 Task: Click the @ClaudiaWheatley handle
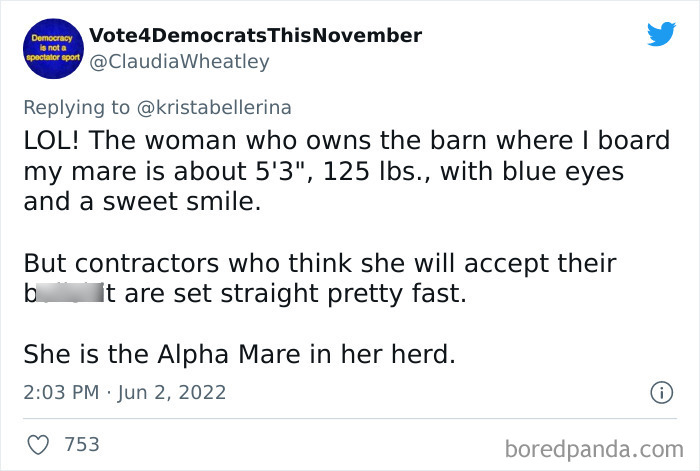(180, 62)
